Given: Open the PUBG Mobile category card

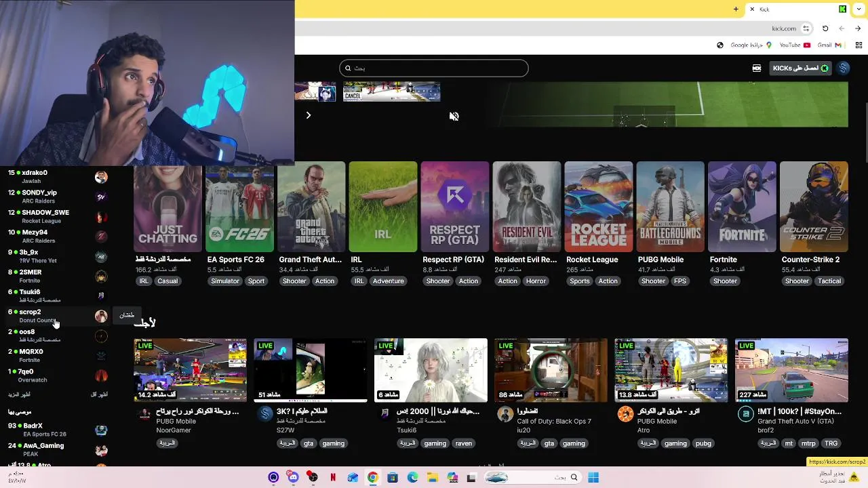Looking at the screenshot, I should pos(671,207).
